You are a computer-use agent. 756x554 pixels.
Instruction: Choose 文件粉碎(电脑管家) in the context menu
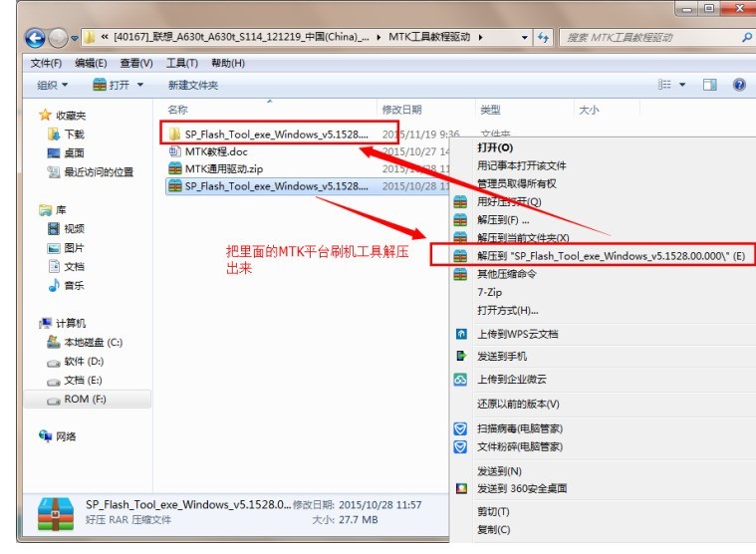coord(520,447)
